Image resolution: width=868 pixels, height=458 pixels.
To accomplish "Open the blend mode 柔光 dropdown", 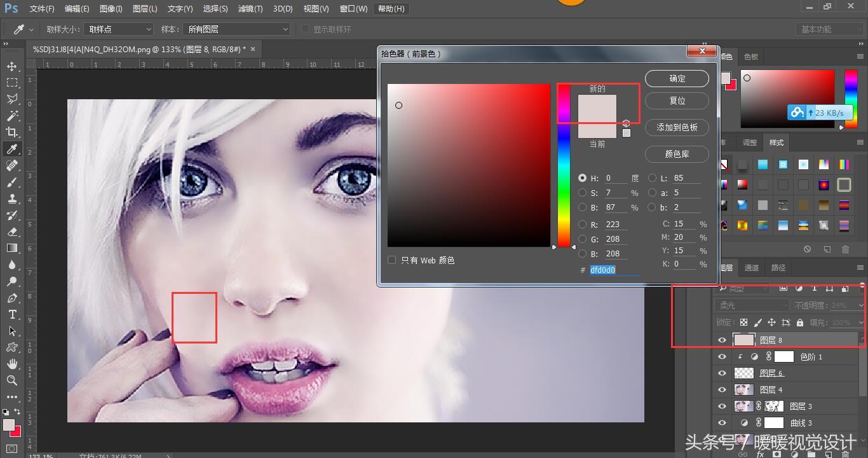I will click(x=752, y=306).
